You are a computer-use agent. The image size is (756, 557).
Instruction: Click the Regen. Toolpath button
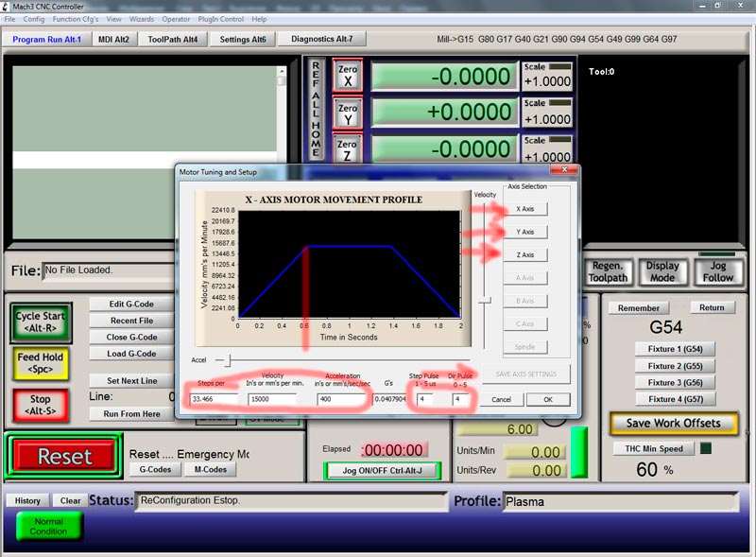pyautogui.click(x=608, y=271)
